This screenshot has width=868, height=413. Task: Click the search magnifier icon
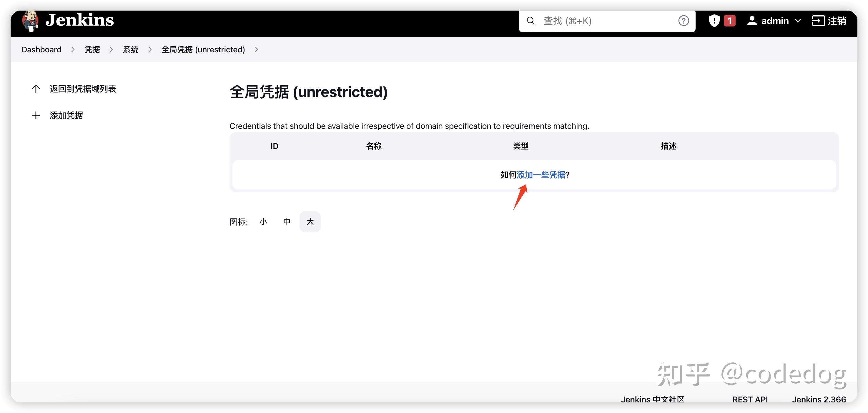coord(531,21)
